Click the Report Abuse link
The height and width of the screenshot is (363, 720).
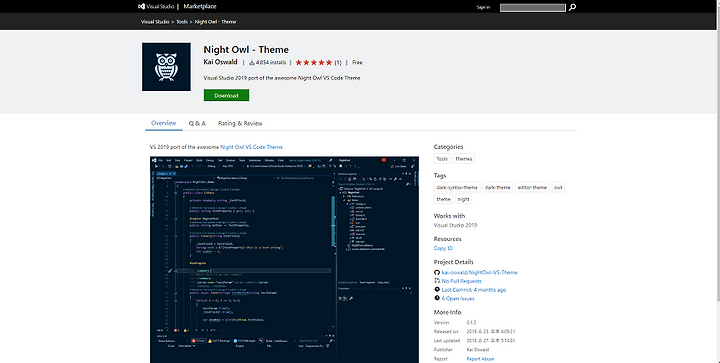coord(480,359)
